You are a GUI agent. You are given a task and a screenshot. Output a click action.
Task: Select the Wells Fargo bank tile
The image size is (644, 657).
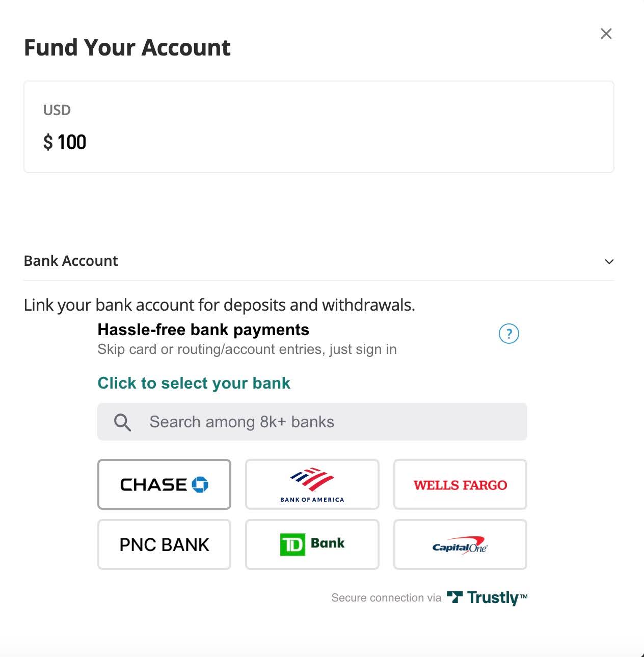click(x=460, y=484)
